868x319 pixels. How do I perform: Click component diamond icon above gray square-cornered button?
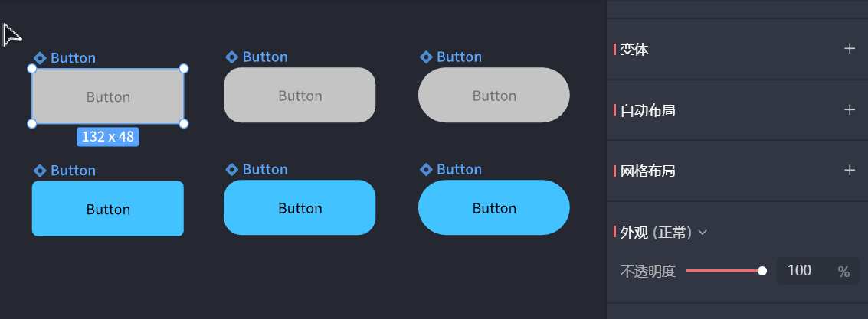[x=41, y=58]
